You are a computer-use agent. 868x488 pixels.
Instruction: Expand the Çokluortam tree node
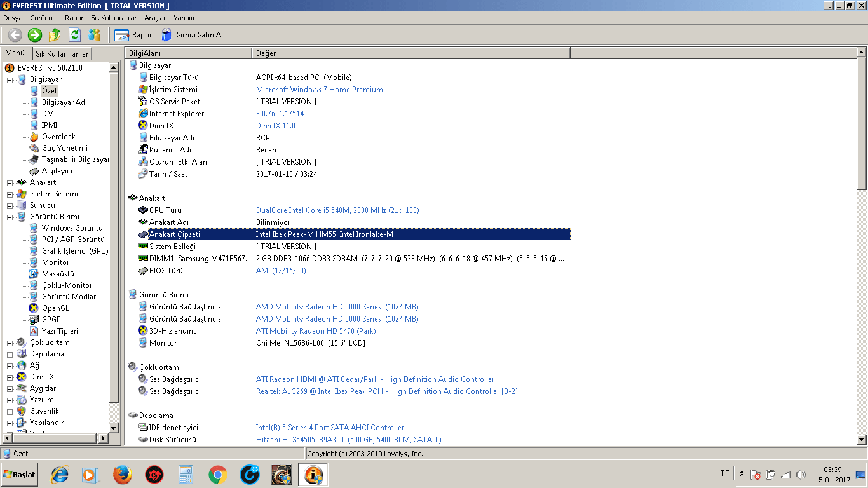10,342
